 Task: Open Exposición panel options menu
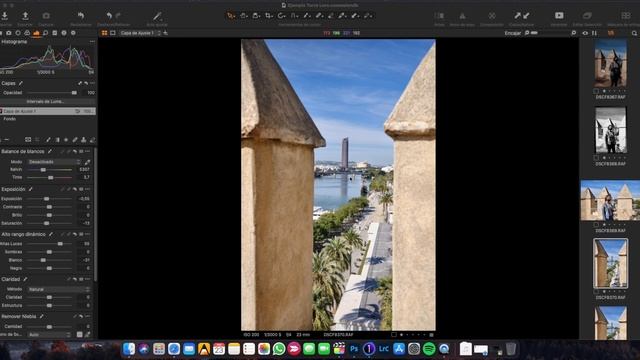[x=88, y=189]
